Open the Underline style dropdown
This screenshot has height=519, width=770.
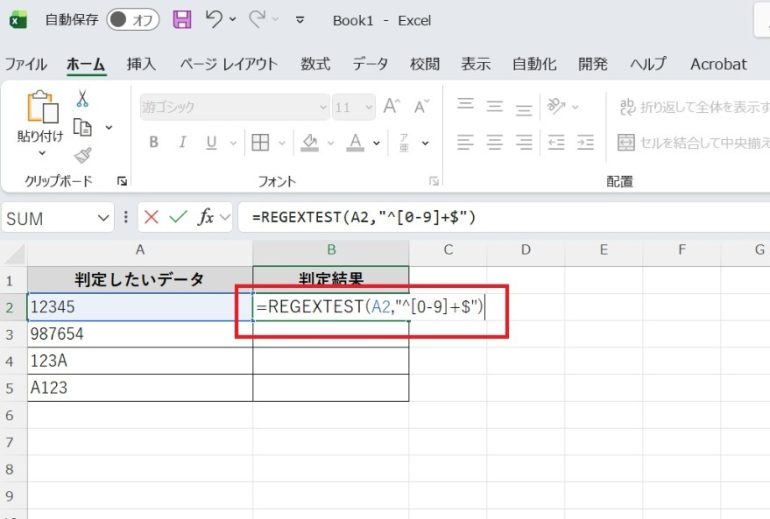[x=233, y=143]
